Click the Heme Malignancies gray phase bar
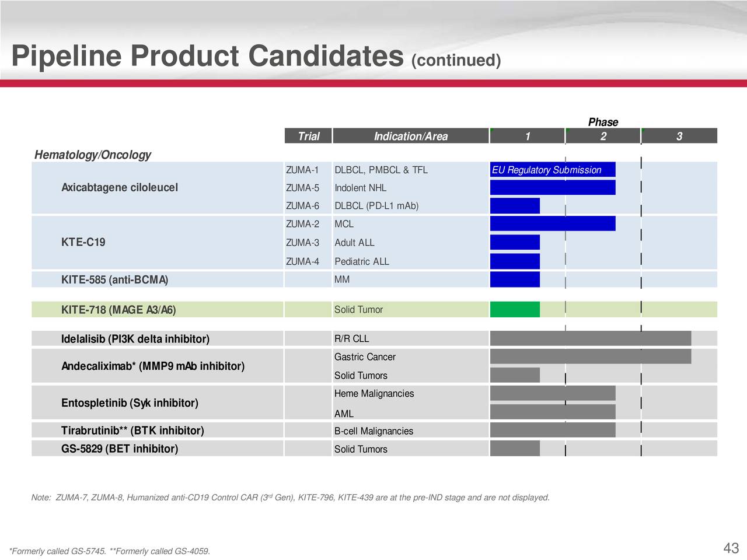Viewport: 747px width, 560px height. [553, 393]
